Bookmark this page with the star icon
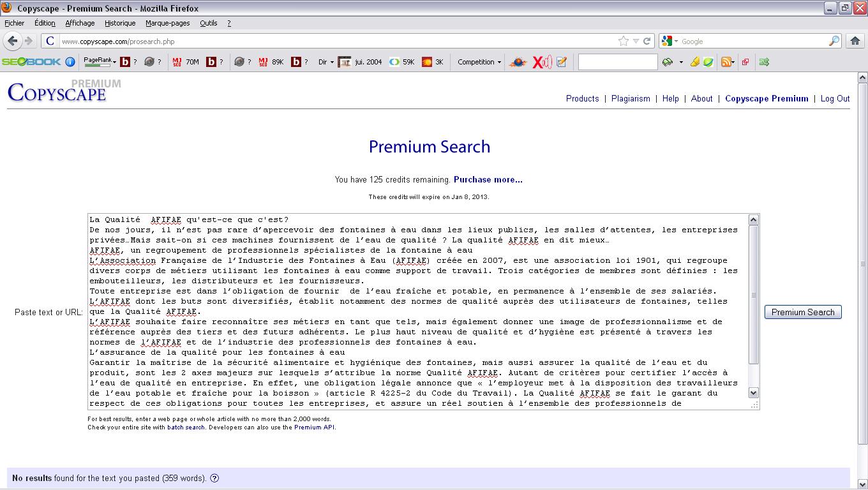868x490 pixels. point(623,41)
